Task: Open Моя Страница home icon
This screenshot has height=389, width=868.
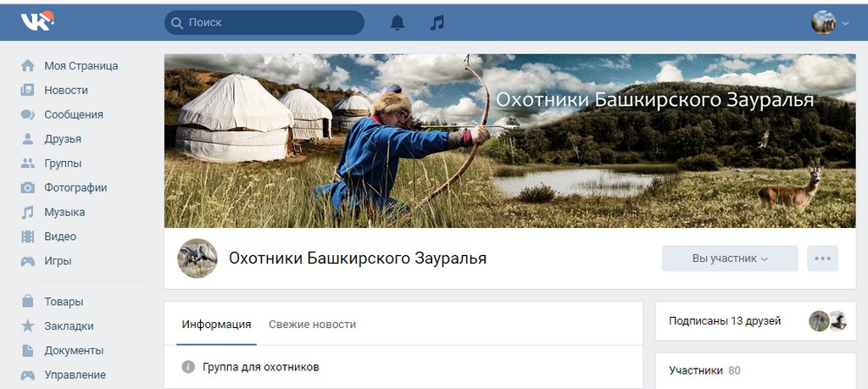Action: tap(28, 66)
